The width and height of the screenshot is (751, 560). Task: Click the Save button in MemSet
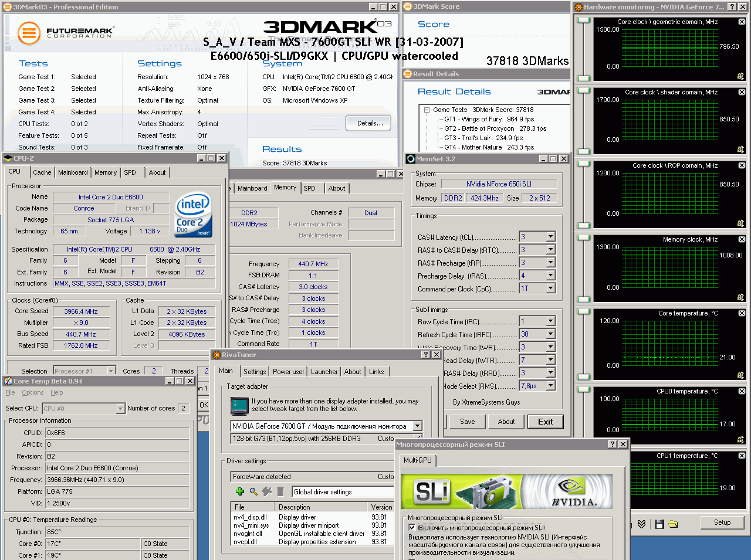(468, 422)
